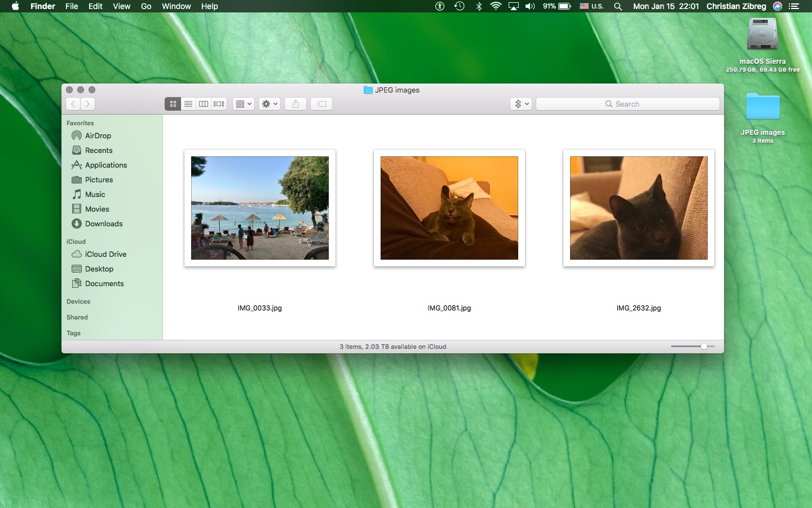Click the AirPlay display menu bar icon

514,6
